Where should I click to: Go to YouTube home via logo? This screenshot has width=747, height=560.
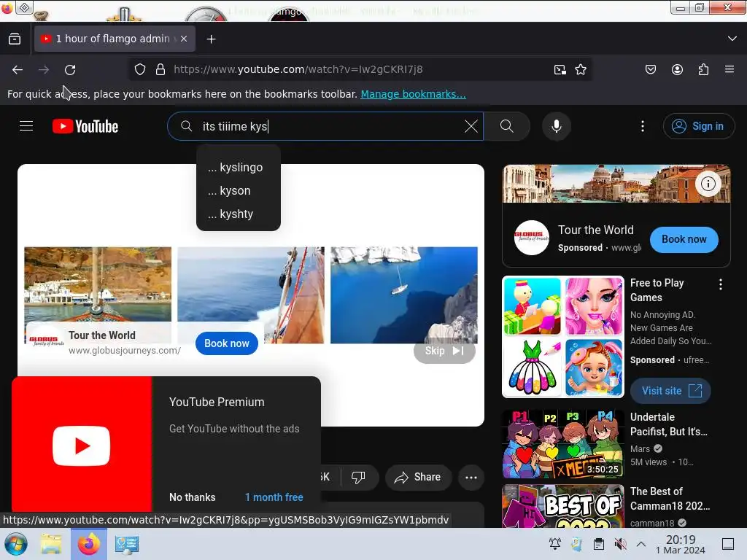[x=85, y=126]
